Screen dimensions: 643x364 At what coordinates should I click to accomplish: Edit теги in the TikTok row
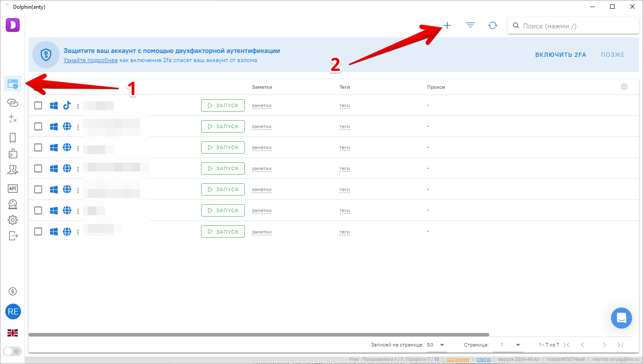pyautogui.click(x=345, y=106)
